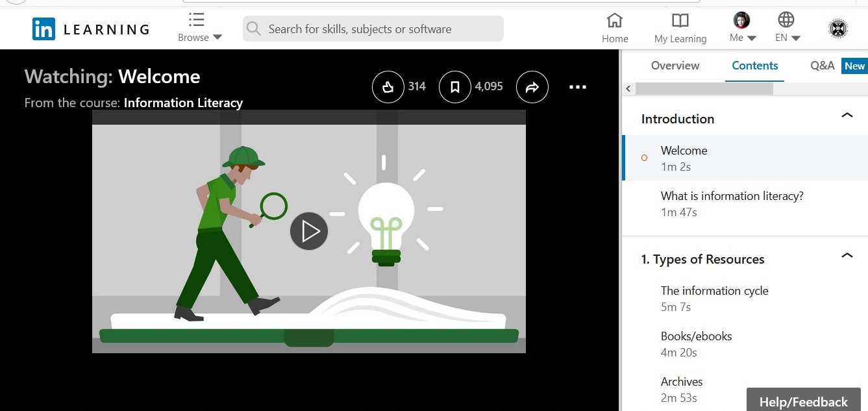Viewport: 868px width, 411px height.
Task: Click the LinkedIn Learning logo
Action: [x=90, y=28]
